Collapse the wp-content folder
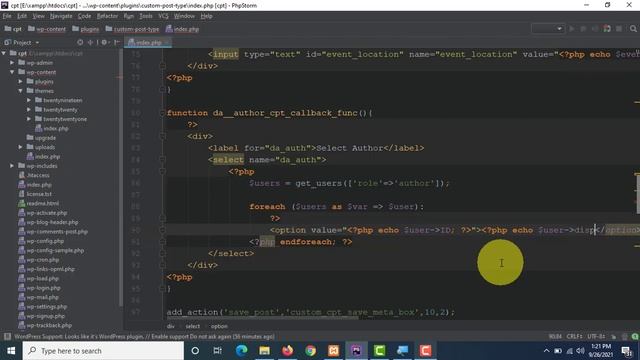Screen dimensions: 640x360 (12, 72)
